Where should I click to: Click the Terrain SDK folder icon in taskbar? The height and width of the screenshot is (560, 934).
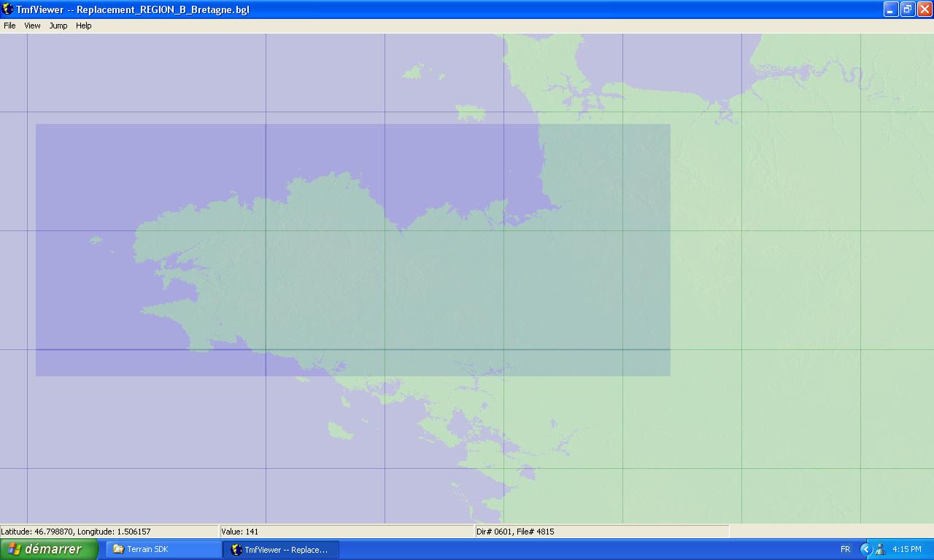118,549
